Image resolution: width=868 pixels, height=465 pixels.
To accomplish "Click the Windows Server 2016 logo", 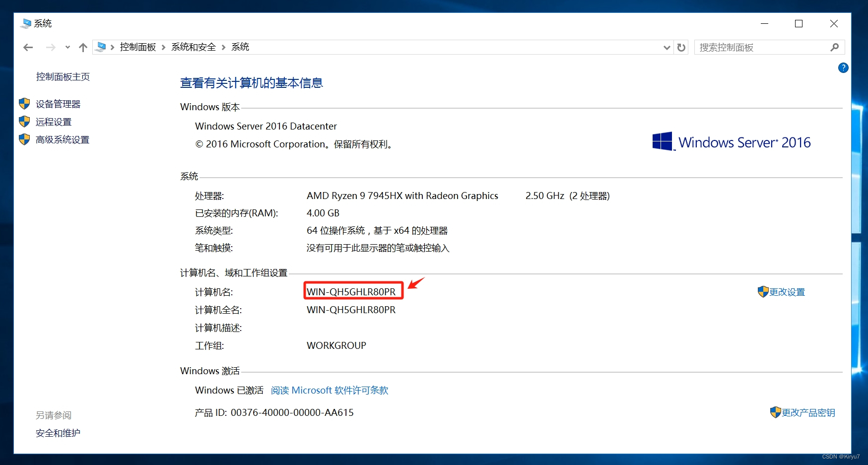I will (731, 142).
